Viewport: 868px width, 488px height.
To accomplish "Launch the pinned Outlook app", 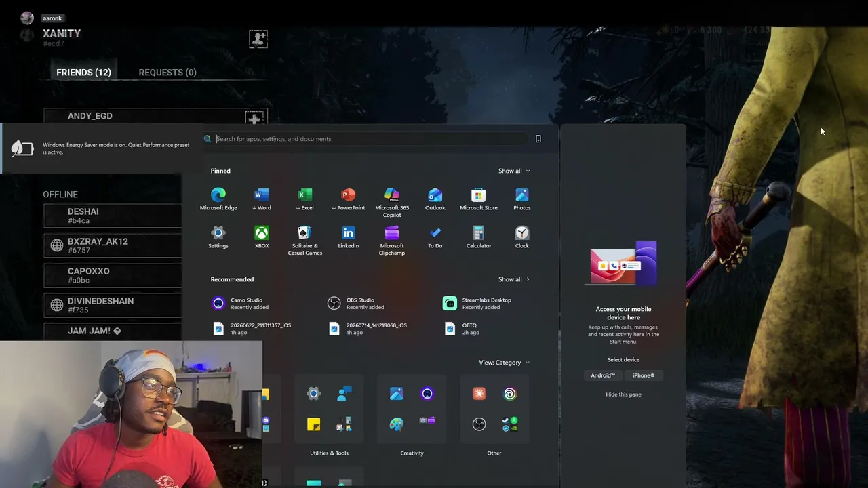I will tap(435, 199).
